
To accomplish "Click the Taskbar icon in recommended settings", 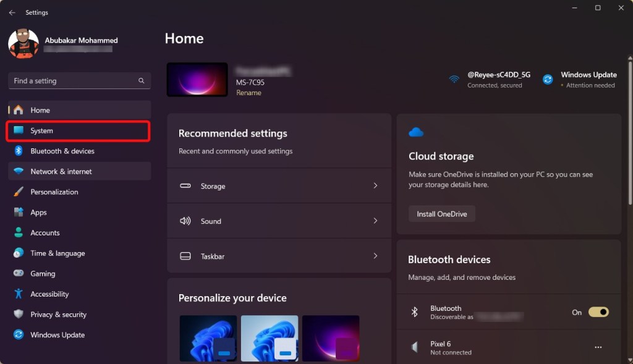I will pyautogui.click(x=185, y=256).
